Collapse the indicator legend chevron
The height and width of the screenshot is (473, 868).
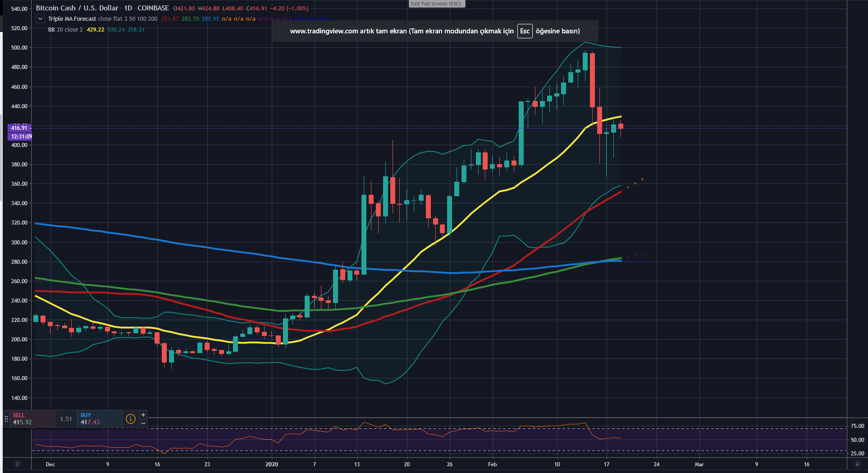40,19
